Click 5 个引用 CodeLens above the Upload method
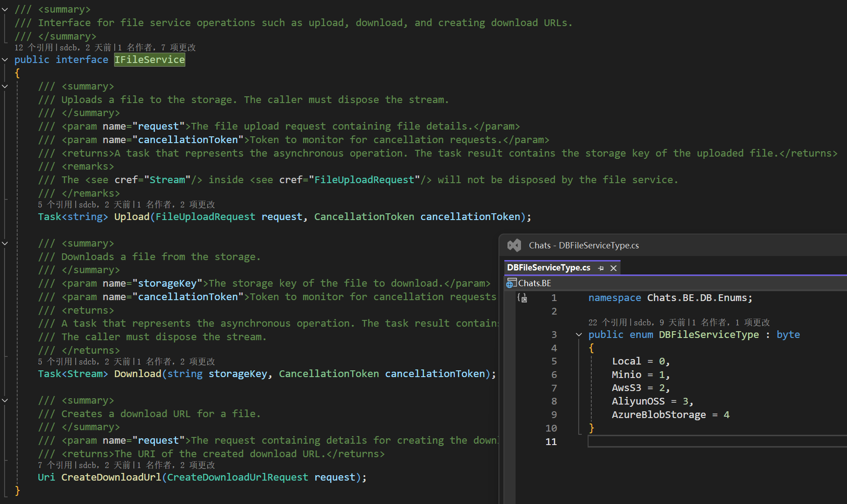 [x=55, y=205]
